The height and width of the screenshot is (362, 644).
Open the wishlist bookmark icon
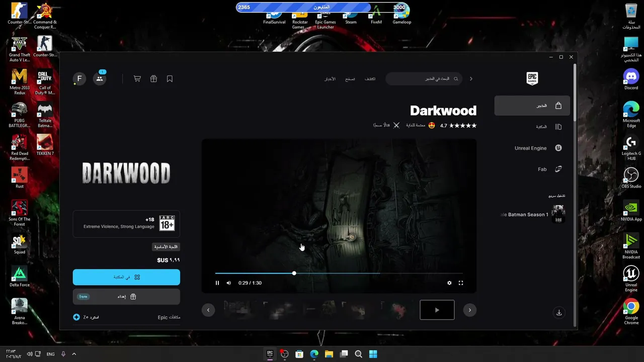(x=170, y=78)
